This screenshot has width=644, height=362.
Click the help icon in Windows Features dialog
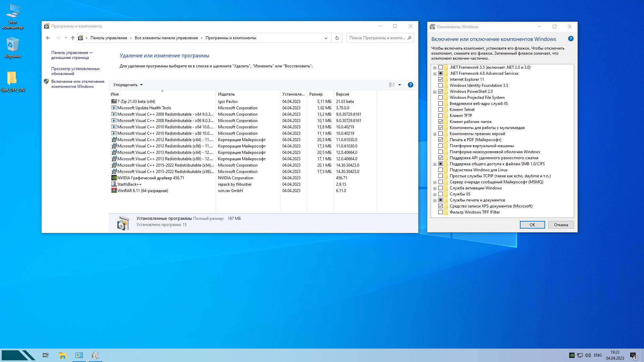[571, 39]
